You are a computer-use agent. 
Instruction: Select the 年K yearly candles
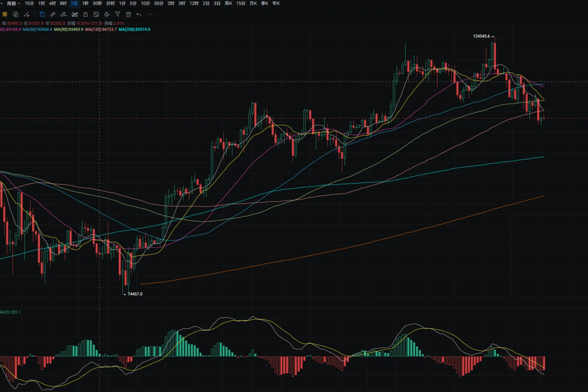(276, 3)
